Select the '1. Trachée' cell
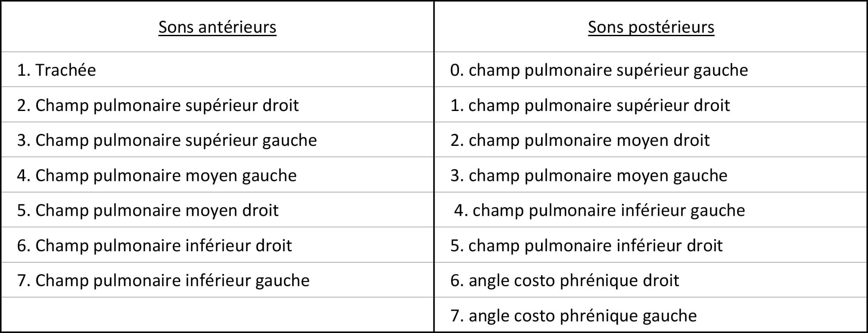Image resolution: width=868 pixels, height=333 pixels. pos(217,70)
